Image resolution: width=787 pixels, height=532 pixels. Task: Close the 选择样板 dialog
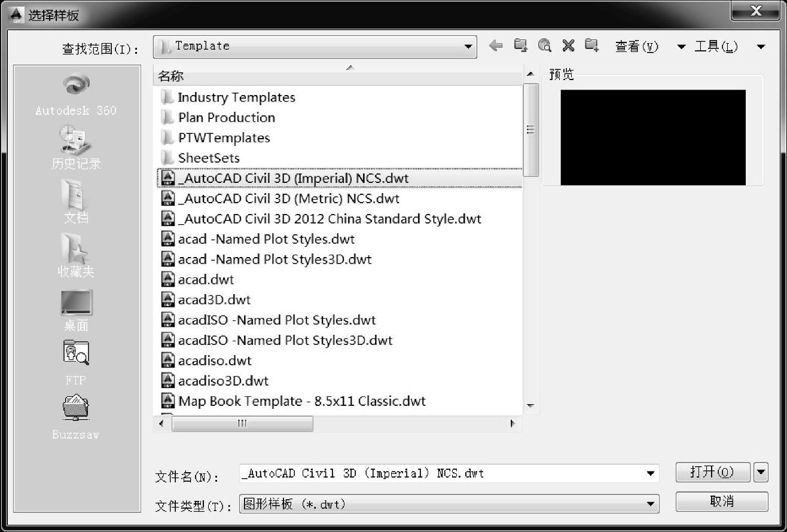click(x=755, y=11)
